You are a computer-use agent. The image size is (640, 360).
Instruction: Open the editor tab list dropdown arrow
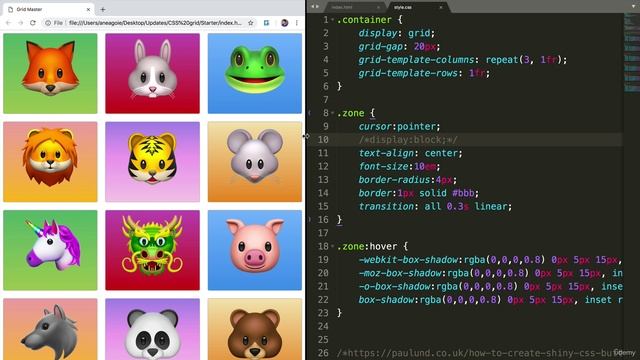(x=634, y=7)
